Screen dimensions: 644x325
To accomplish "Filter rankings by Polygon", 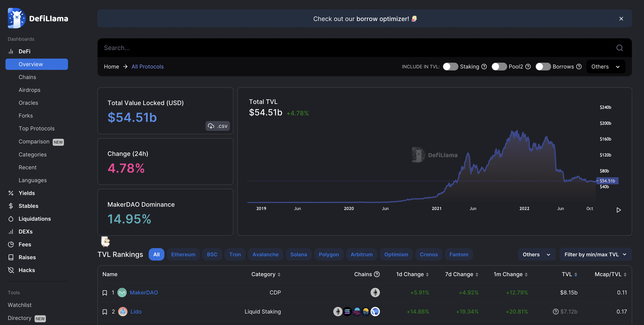I will (x=329, y=254).
